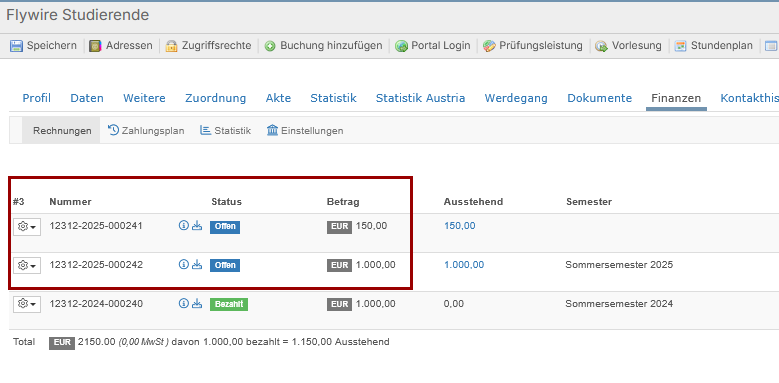
Task: Click the outstanding amount link 1.000,00
Action: click(464, 265)
